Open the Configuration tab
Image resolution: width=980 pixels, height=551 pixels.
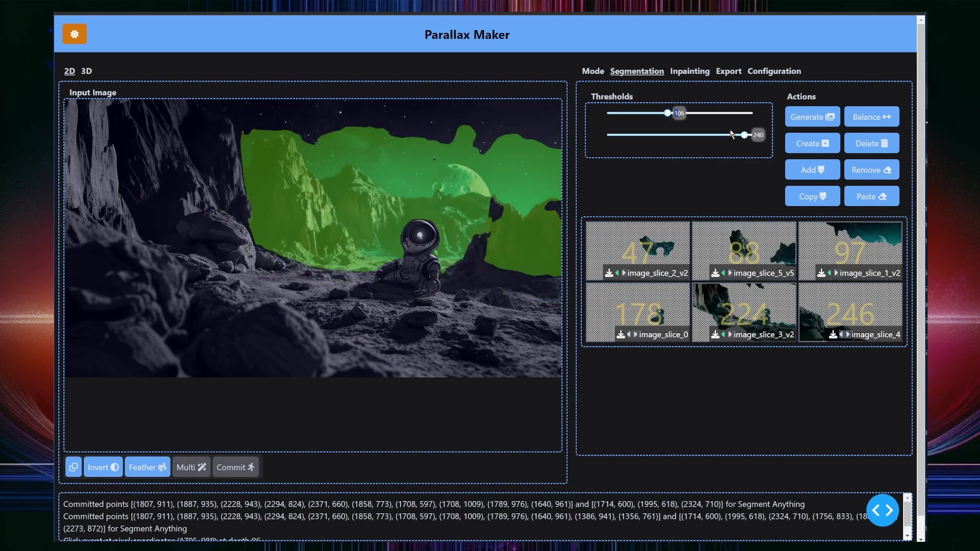(x=774, y=71)
